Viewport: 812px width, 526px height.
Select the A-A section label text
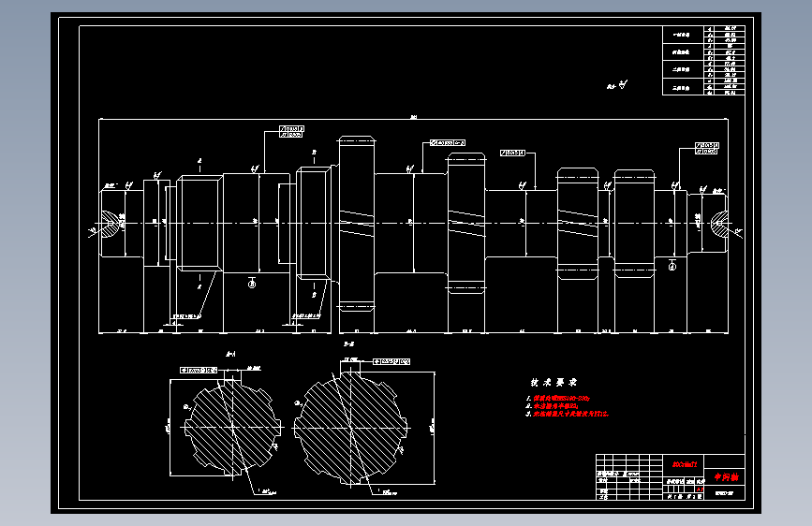pos(230,355)
